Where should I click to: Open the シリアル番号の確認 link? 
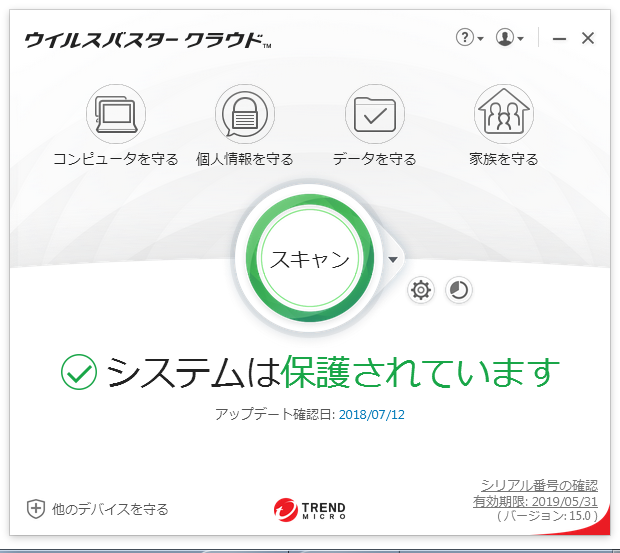pos(539,485)
